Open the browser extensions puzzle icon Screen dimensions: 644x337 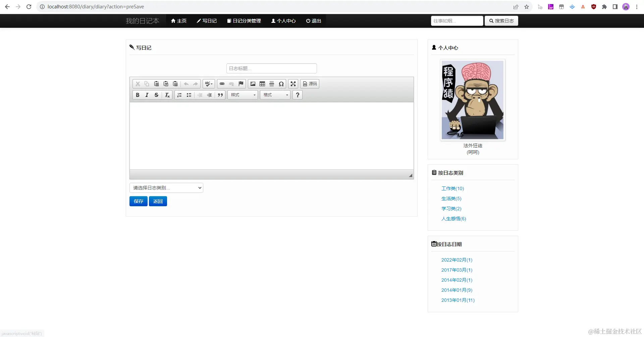pyautogui.click(x=604, y=7)
